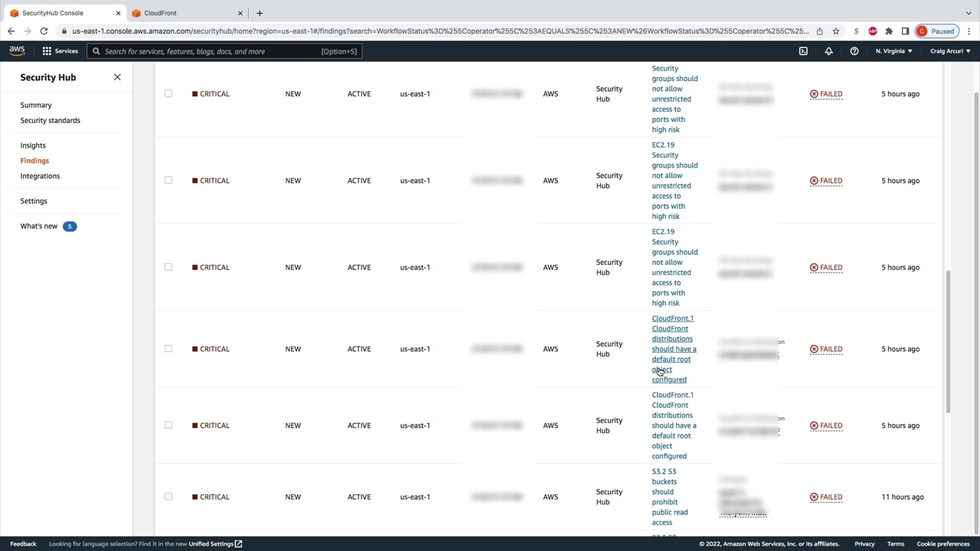Open Cookie preferences
This screenshot has width=980, height=551.
pos(943,544)
